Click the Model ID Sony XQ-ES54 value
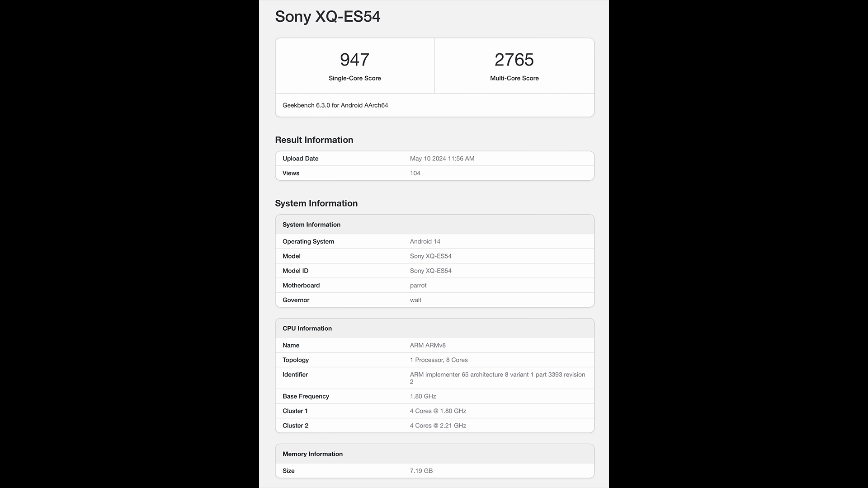The image size is (868, 488). [x=430, y=271]
